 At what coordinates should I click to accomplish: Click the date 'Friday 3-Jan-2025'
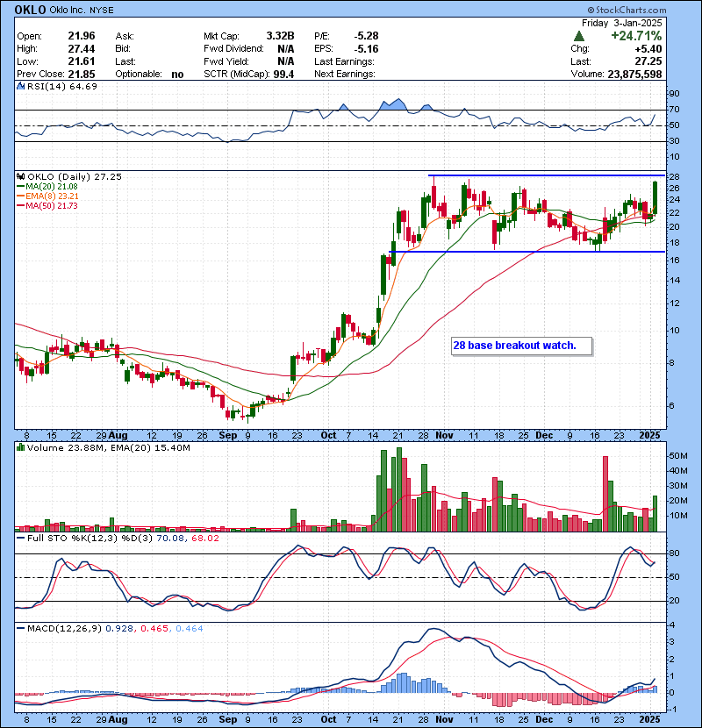coord(621,23)
